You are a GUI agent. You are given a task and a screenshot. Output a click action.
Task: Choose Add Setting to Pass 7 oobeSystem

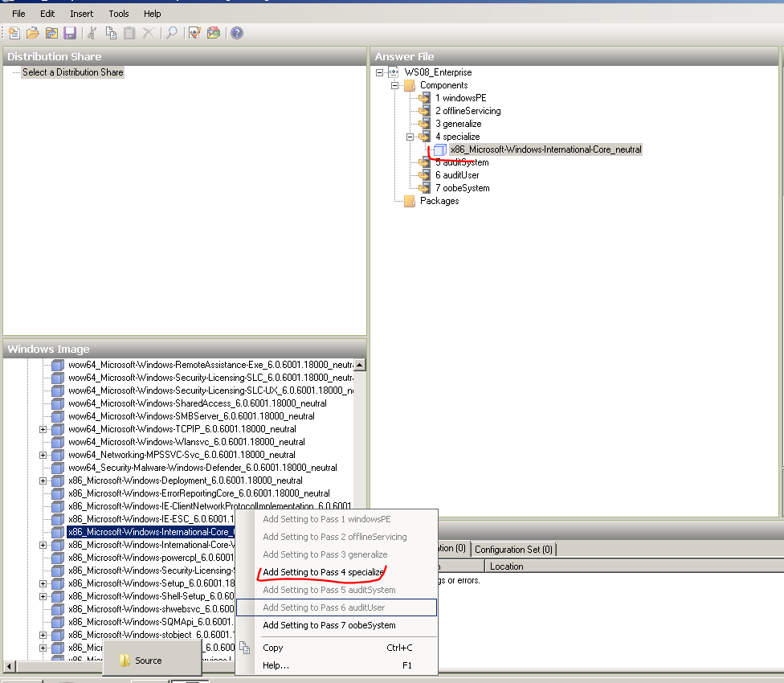point(337,625)
